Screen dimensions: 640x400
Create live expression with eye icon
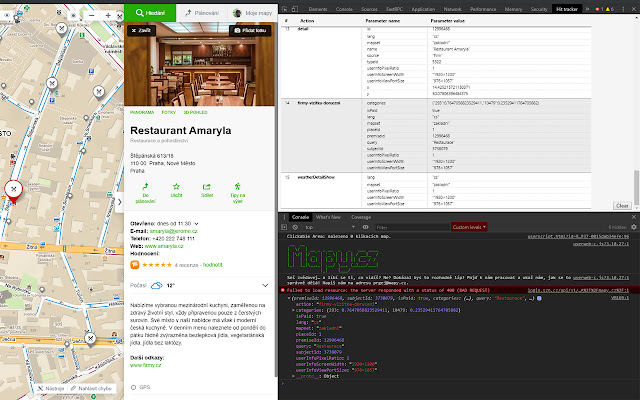(366, 227)
